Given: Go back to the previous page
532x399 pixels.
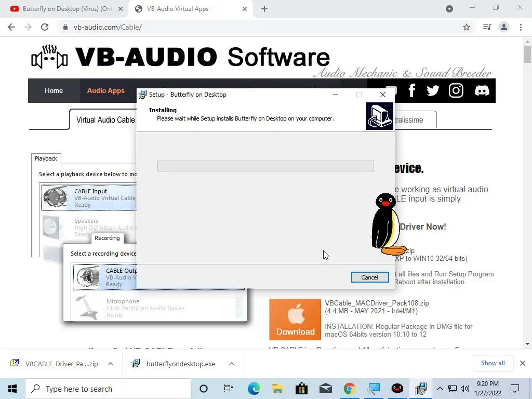Looking at the screenshot, I should (11, 27).
